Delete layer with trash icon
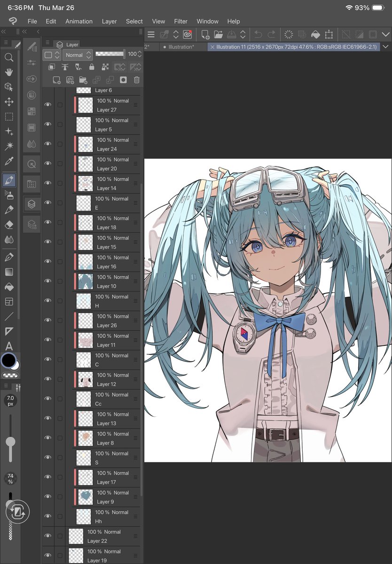 click(137, 80)
